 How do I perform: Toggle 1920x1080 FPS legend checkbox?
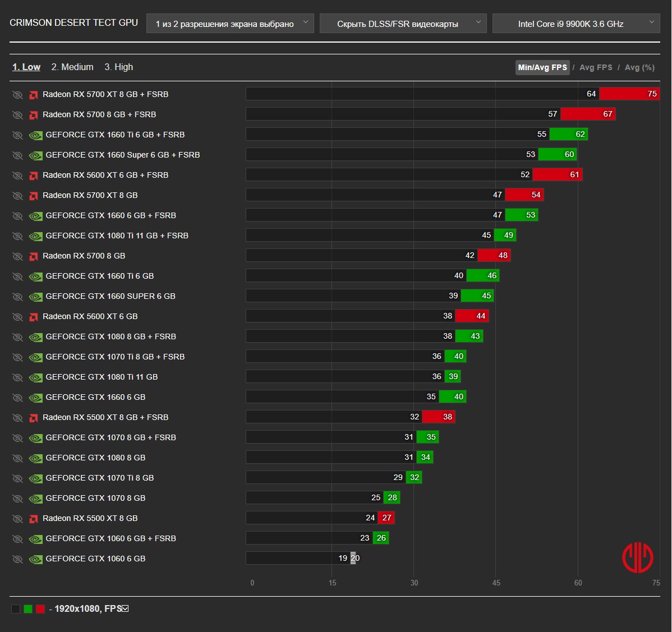pos(125,608)
